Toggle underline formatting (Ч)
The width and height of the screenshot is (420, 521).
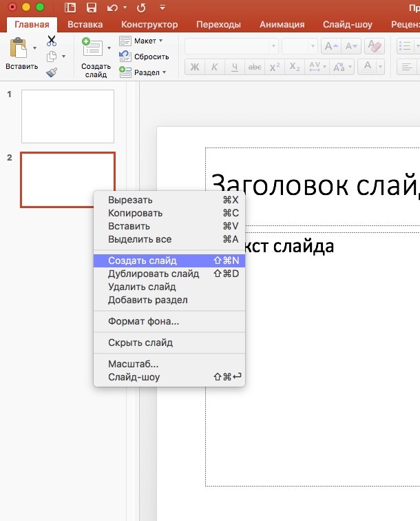coord(234,67)
